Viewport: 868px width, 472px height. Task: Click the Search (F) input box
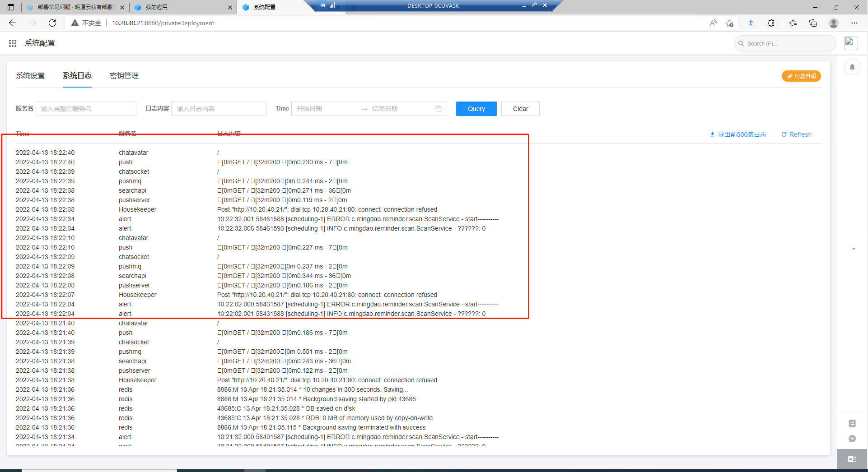click(x=785, y=43)
